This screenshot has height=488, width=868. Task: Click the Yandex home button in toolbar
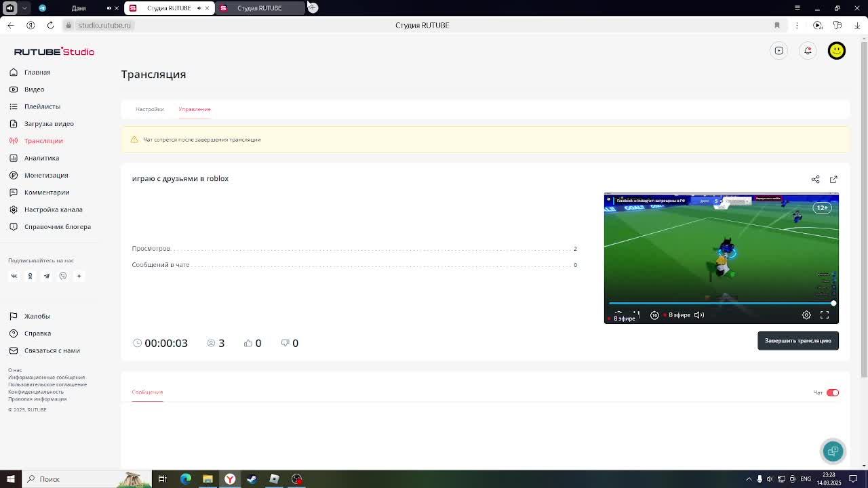(x=31, y=25)
